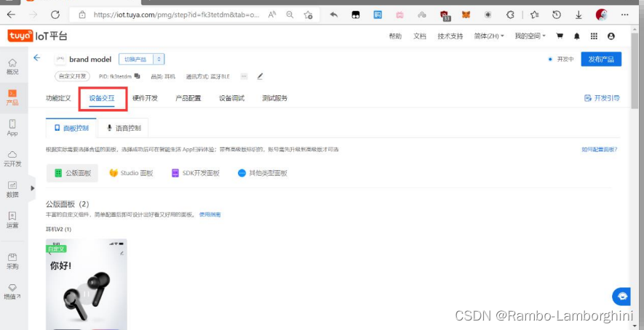Image resolution: width=644 pixels, height=330 pixels.
Task: Select SDK开发面板 panel type
Action: pos(196,173)
